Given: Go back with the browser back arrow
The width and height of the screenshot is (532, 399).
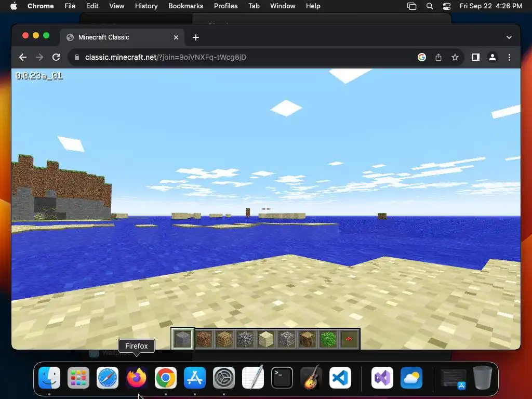Looking at the screenshot, I should point(23,57).
